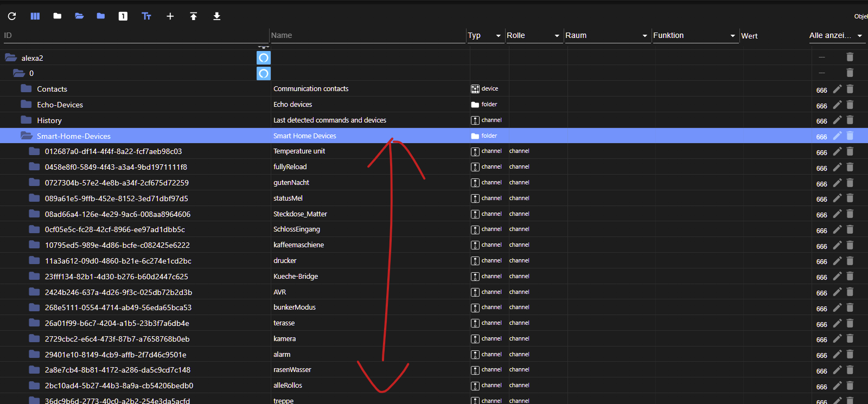This screenshot has height=404, width=868.
Task: Click the upload objects arrow icon
Action: 193,16
